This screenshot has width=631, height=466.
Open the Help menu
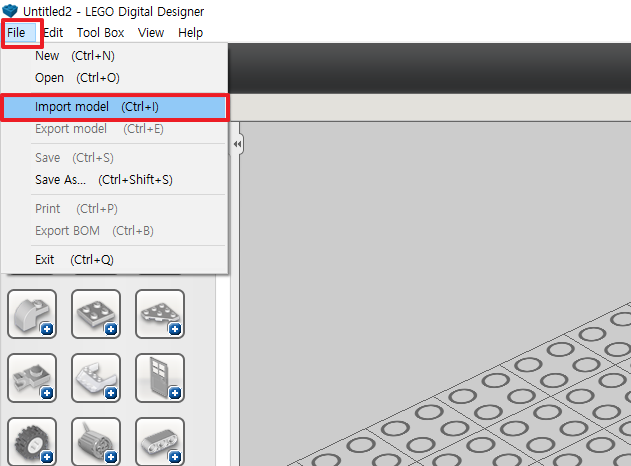tap(190, 33)
